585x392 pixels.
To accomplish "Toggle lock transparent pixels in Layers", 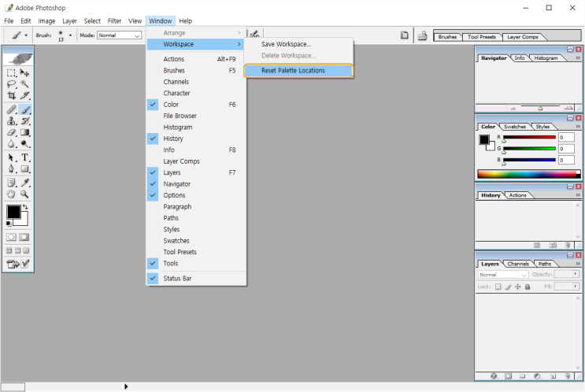I will click(498, 287).
